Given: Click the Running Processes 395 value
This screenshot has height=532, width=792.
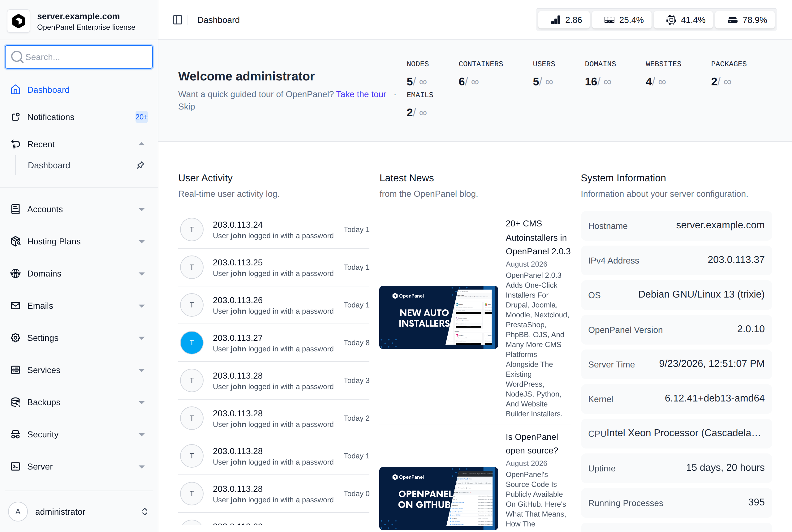Looking at the screenshot, I should [756, 502].
